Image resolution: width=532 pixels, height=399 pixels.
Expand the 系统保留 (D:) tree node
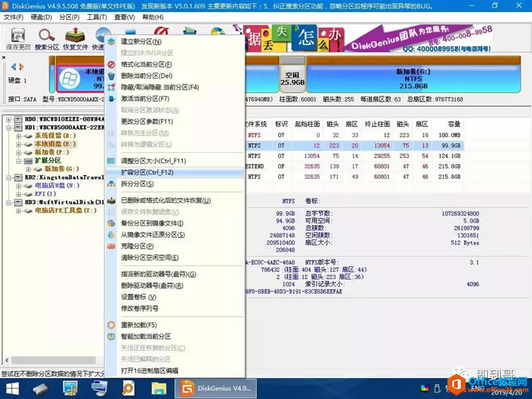coord(19,136)
